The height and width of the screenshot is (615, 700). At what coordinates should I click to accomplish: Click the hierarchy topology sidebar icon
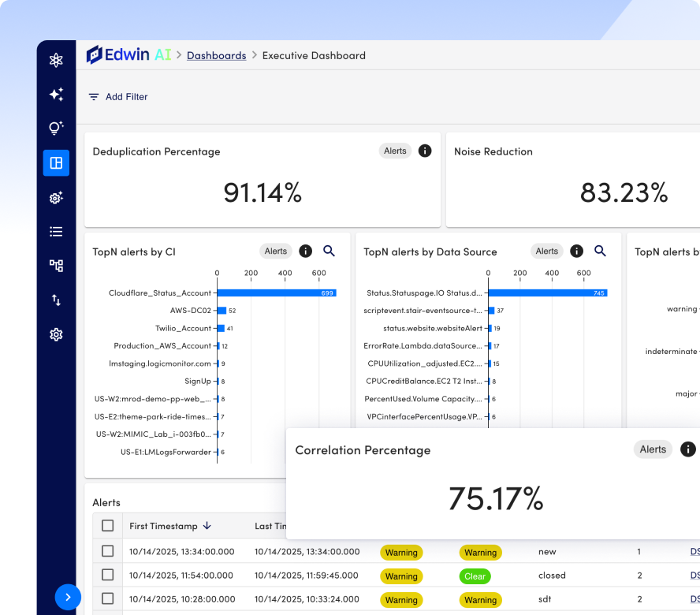point(56,266)
